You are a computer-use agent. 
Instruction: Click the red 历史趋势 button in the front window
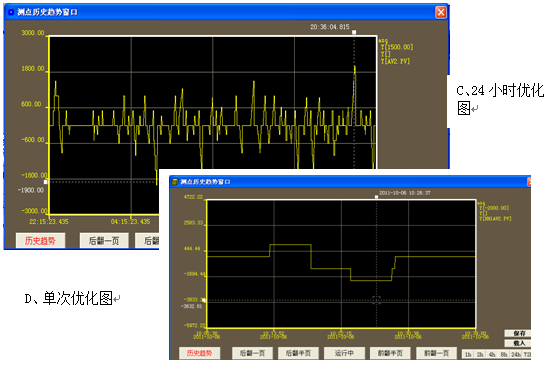coord(199,353)
